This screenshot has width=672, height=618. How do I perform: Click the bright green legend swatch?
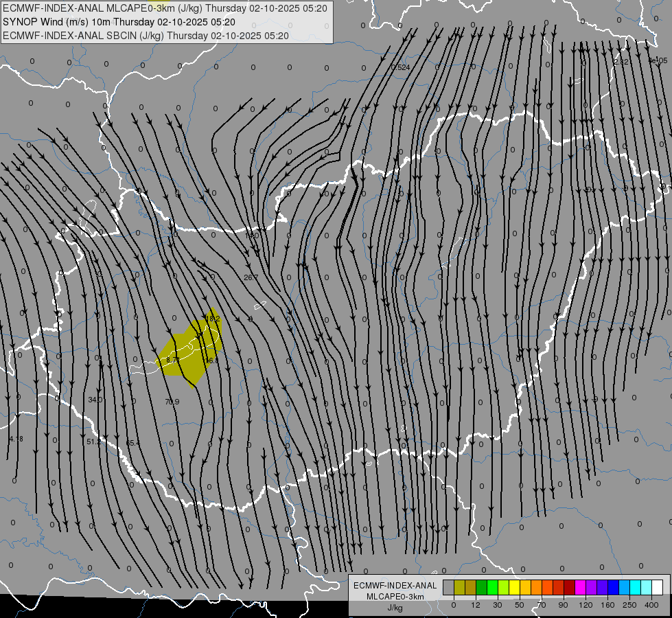tap(492, 588)
